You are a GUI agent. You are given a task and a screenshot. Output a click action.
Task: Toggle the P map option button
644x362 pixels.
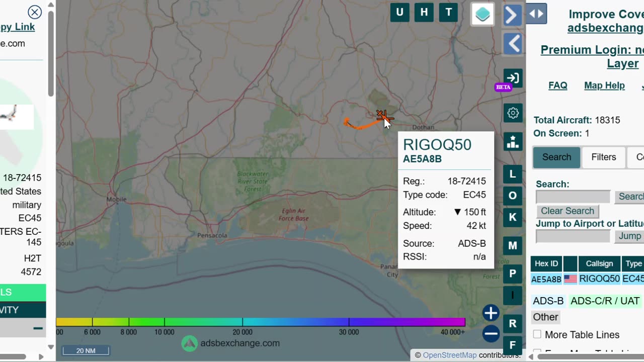click(513, 274)
